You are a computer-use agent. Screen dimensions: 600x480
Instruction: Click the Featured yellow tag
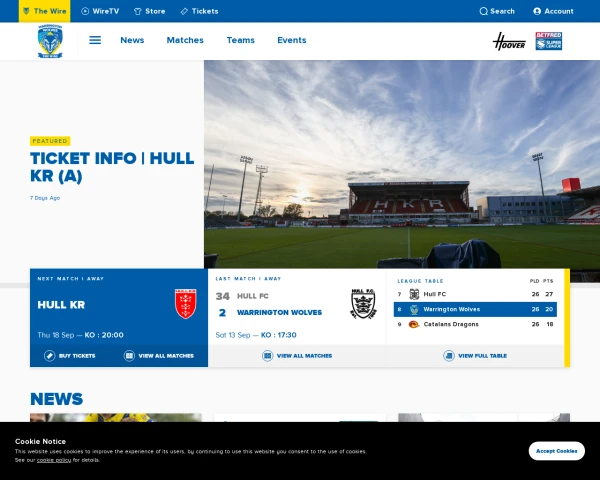[50, 141]
